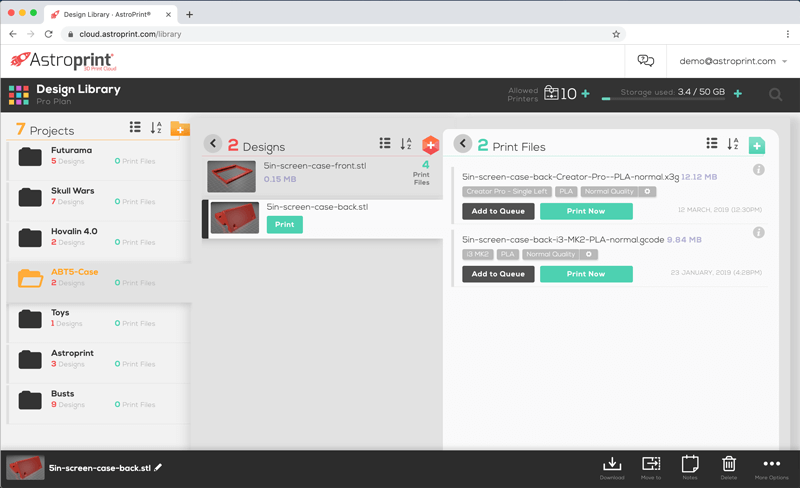Open the search magnifier icon
The height and width of the screenshot is (488, 800).
776,94
